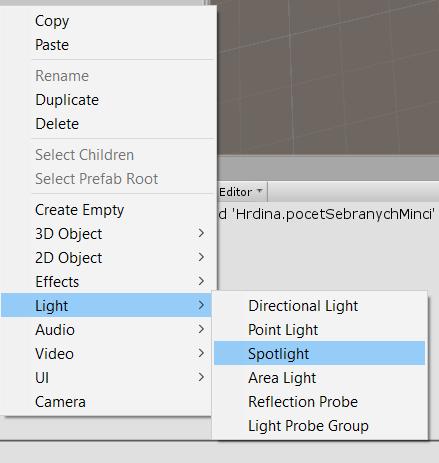Click the Hrdina.pocetSebranychMinci console message
This screenshot has width=439, height=463.
click(x=328, y=214)
